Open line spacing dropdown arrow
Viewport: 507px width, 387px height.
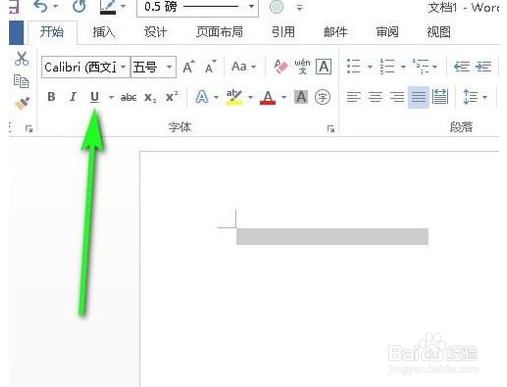485,97
